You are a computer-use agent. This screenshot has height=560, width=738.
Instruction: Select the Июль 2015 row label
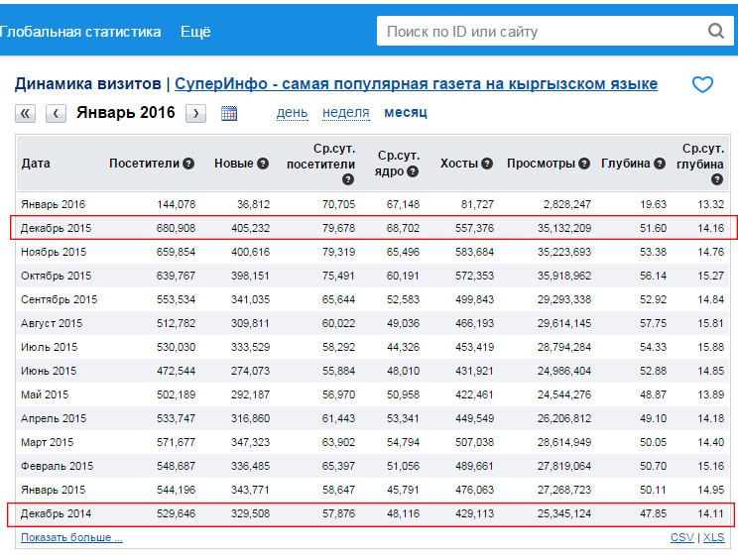49,348
